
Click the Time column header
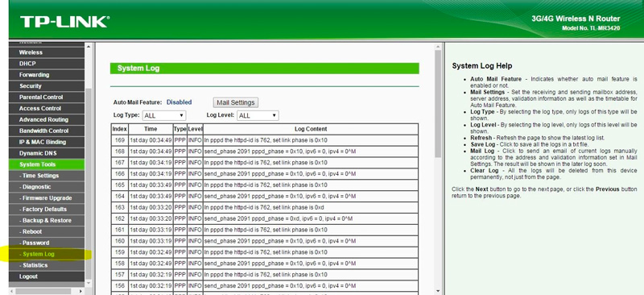151,129
